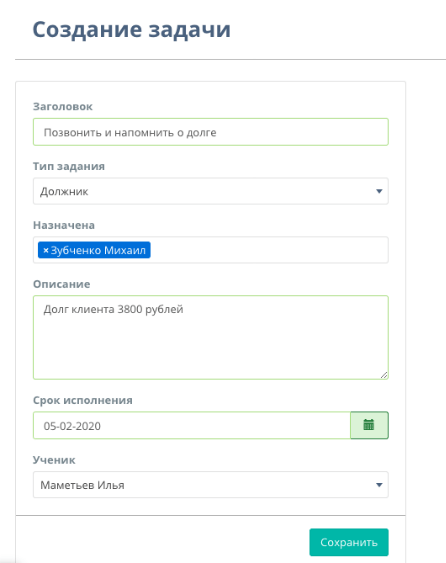Click the Ученик label

coord(54,460)
